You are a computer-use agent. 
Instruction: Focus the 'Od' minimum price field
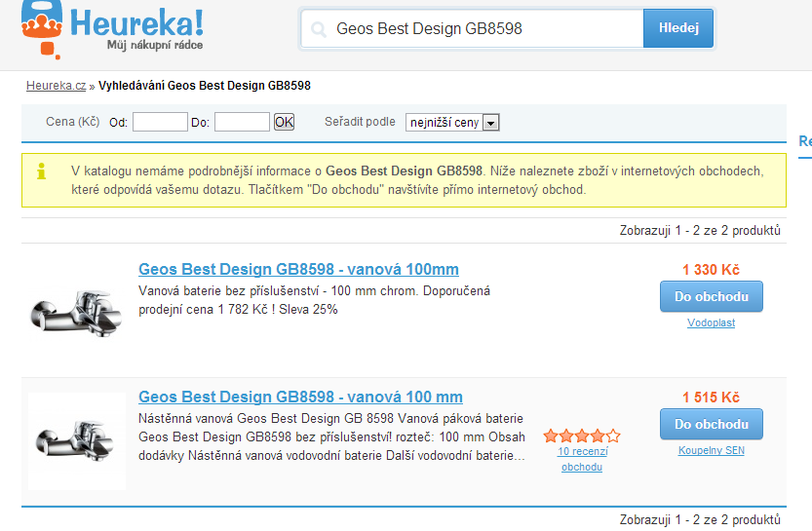pos(160,122)
